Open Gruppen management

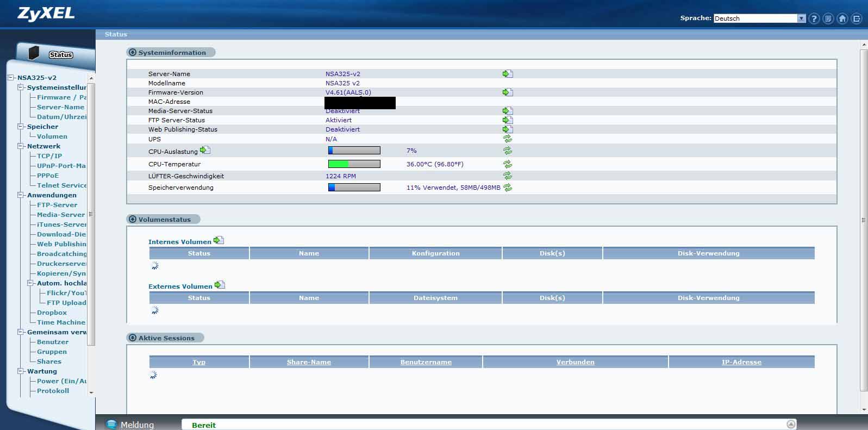(52, 352)
